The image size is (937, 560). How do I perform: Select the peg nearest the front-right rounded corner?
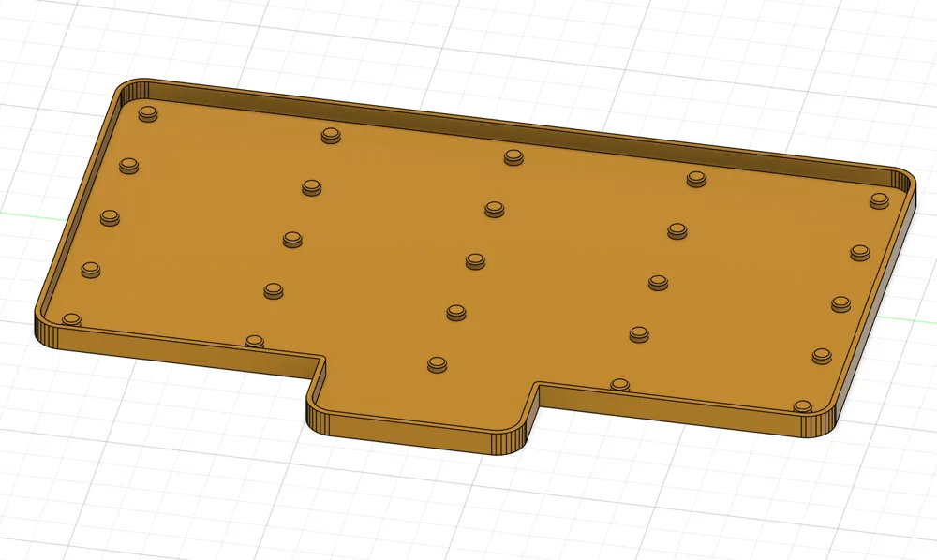pyautogui.click(x=803, y=406)
